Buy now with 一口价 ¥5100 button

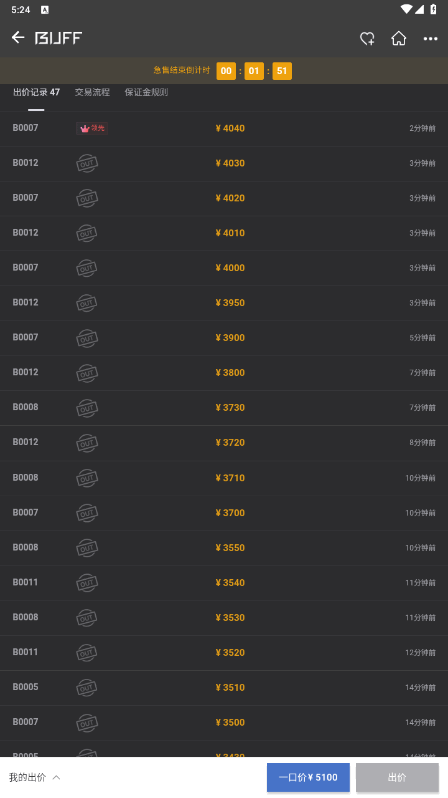pyautogui.click(x=308, y=777)
